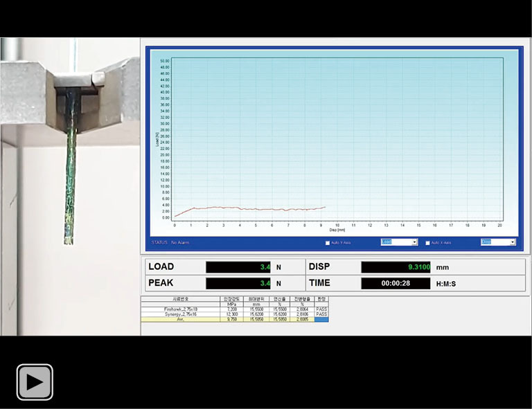Click the TIME elapsed display
Viewport: 532px width, 409px height.
[396, 283]
